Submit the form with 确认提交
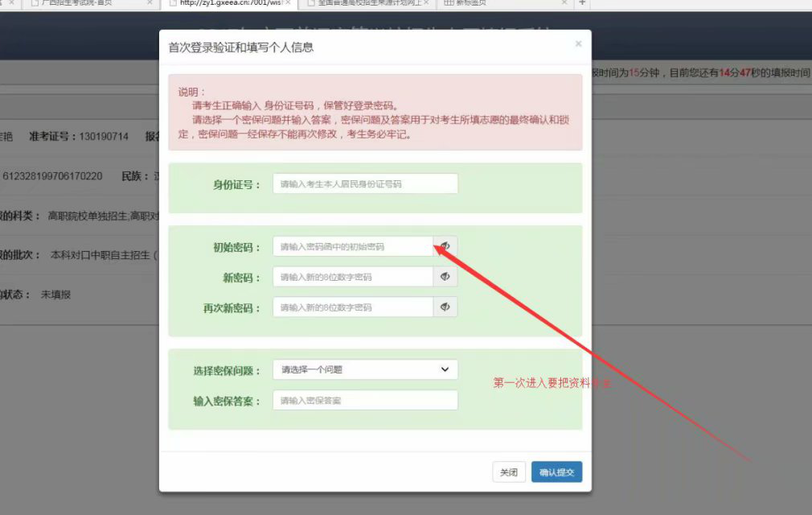 coord(556,473)
